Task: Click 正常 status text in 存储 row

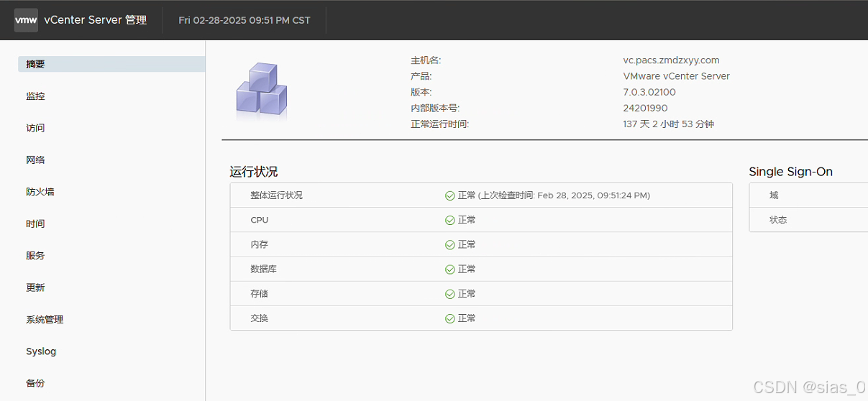Action: (467, 294)
